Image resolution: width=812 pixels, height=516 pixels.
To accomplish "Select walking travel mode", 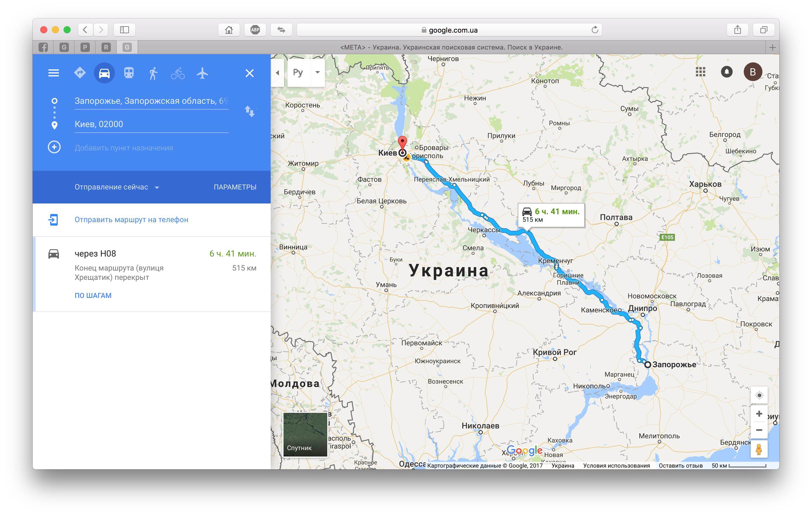I will (153, 73).
